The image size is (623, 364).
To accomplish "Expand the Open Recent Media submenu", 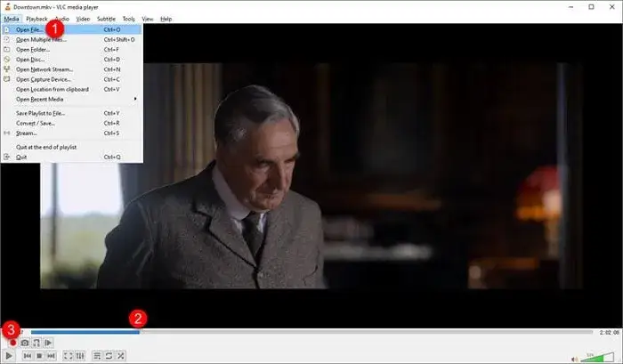I will coord(71,99).
